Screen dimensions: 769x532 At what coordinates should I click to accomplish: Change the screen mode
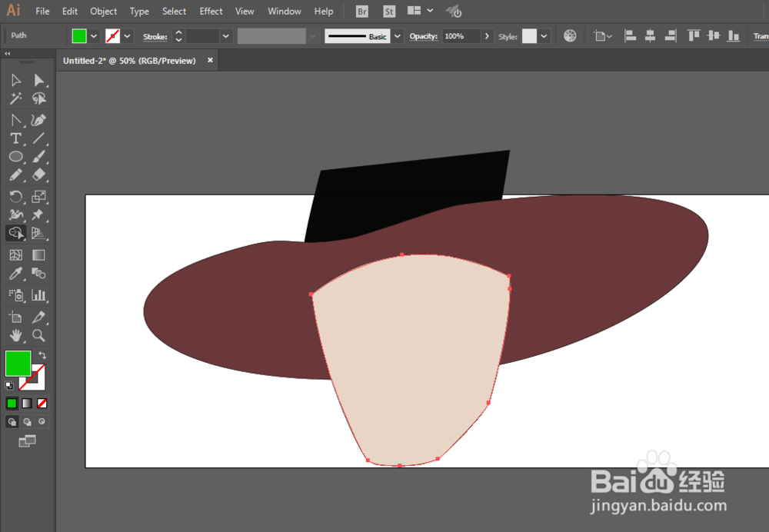[x=27, y=441]
